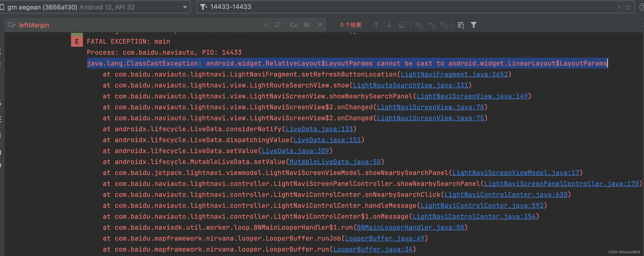Click the red E error level marker
This screenshot has width=644, height=256.
point(77,41)
